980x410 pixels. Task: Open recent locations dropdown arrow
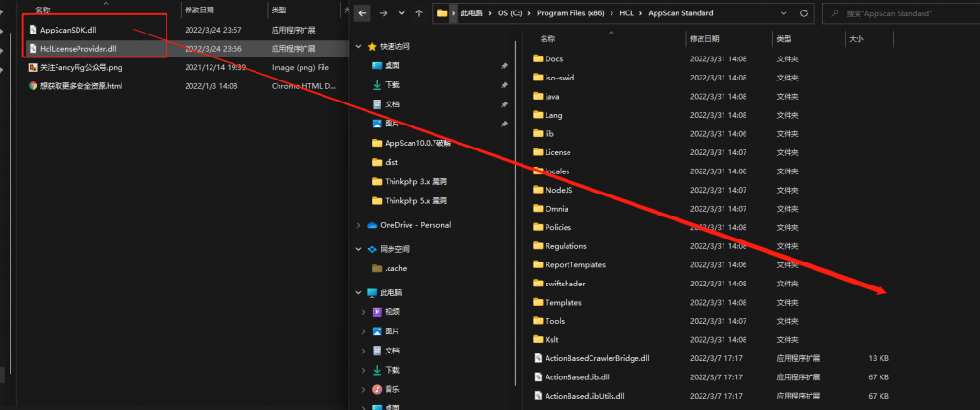coord(401,13)
